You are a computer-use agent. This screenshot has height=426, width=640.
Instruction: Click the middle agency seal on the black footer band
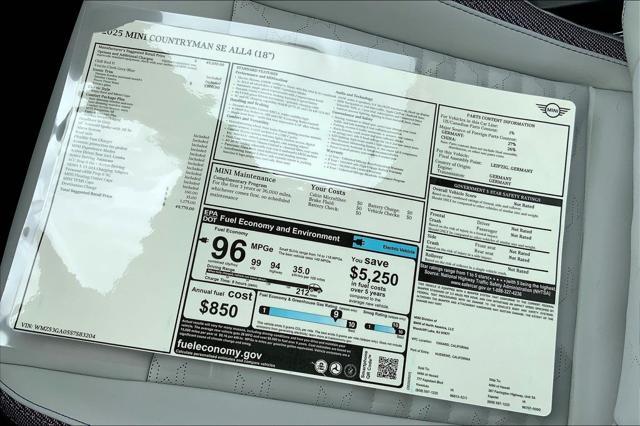336,368
